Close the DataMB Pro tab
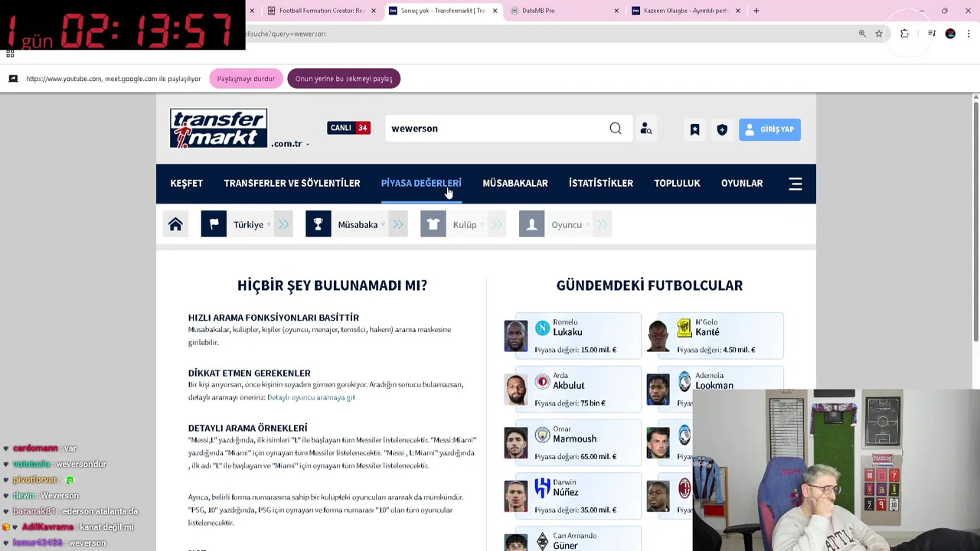The height and width of the screenshot is (551, 980). (616, 11)
